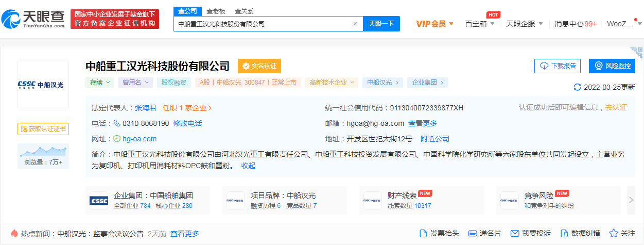The width and height of the screenshot is (644, 245).
Task: Open website hg-oa.com link
Action: tap(139, 139)
